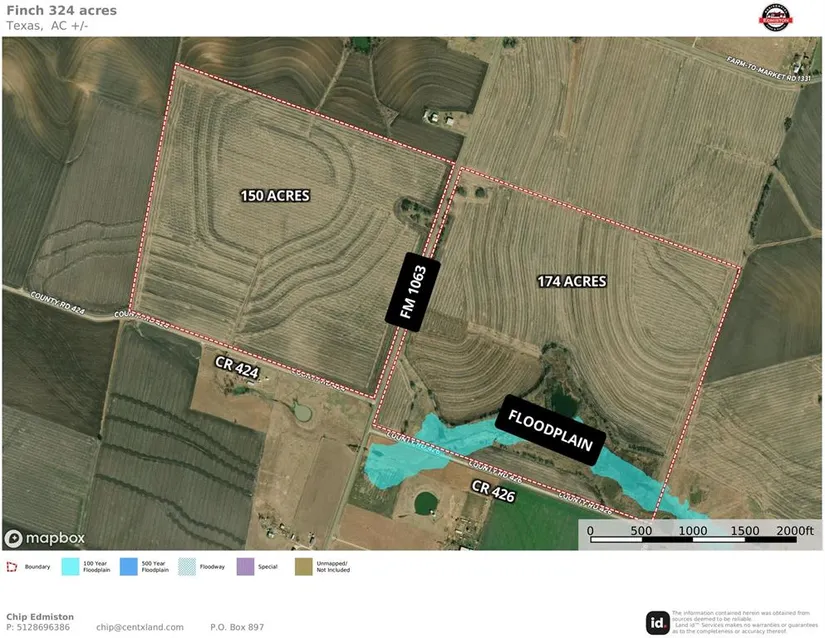Click the Finch 324 acres title
The width and height of the screenshot is (825, 638).
[x=60, y=11]
